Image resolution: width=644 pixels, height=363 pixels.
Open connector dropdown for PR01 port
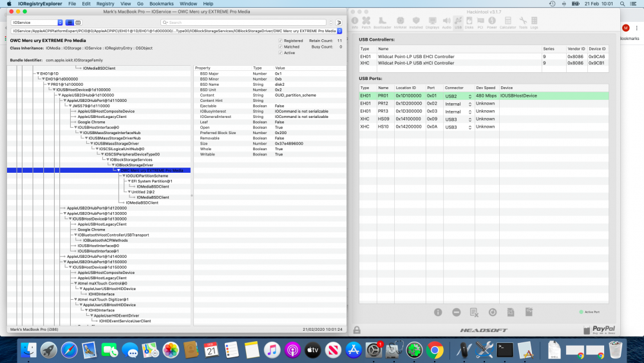458,96
